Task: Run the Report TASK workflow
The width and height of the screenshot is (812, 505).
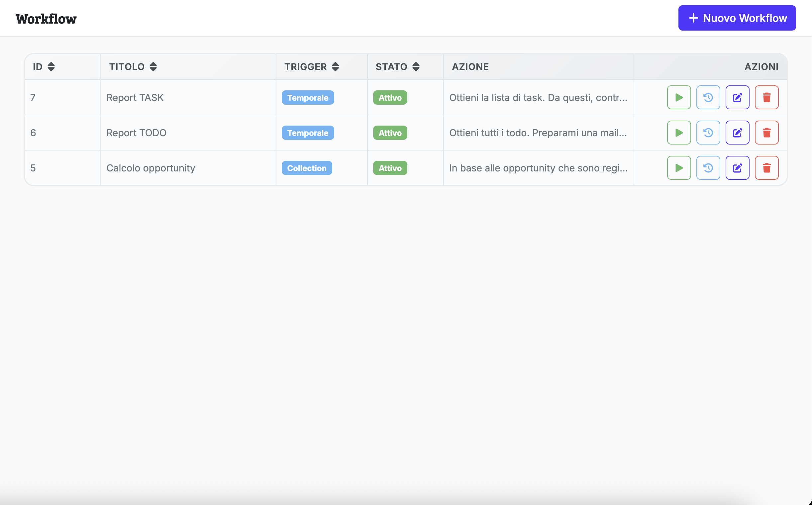Action: 679,98
